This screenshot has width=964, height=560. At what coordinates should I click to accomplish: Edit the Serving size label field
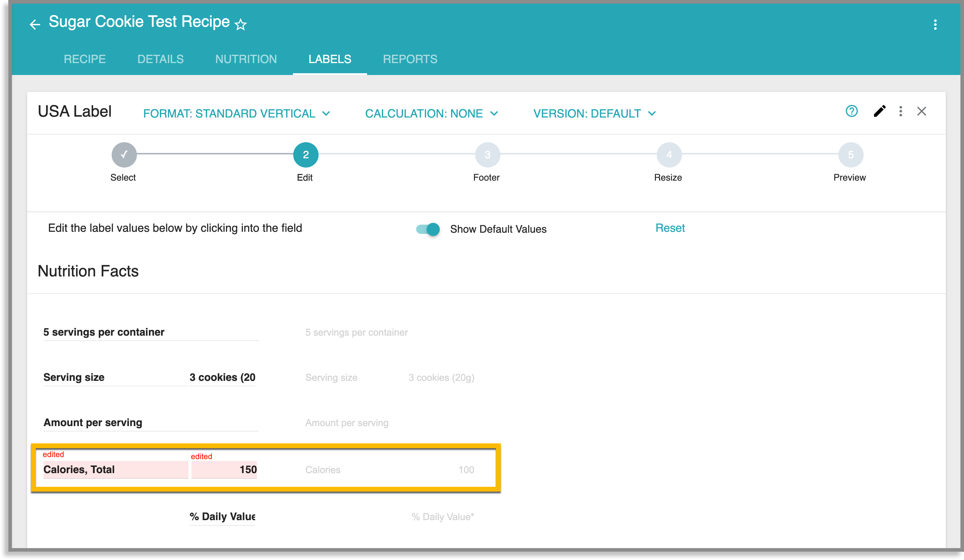[x=116, y=377]
